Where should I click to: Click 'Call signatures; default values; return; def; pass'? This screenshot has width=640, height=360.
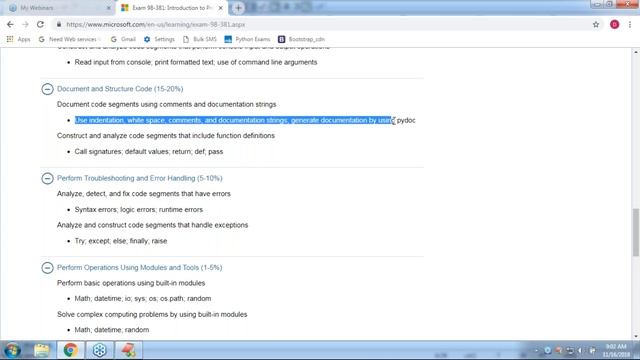149,151
